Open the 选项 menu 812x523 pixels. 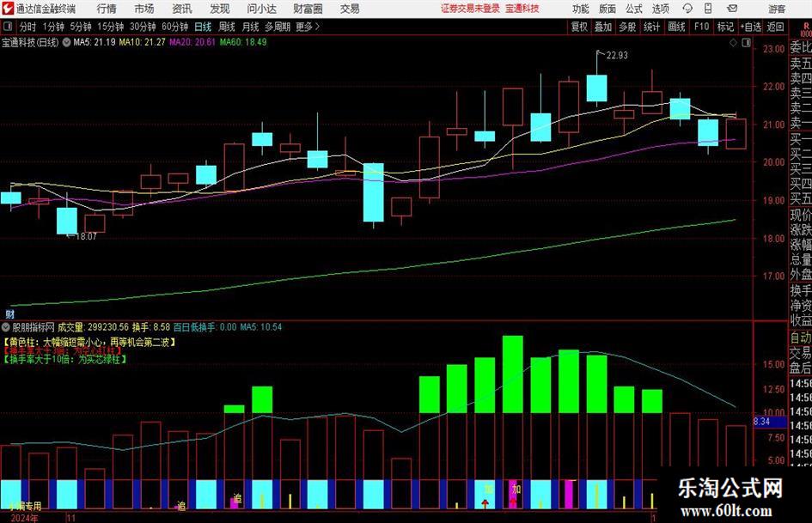click(660, 9)
